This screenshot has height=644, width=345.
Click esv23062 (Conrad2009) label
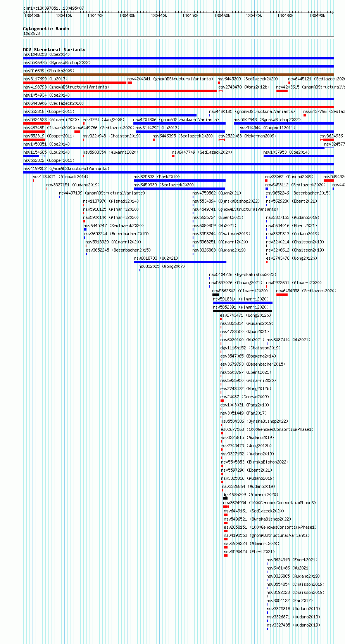coord(290,177)
